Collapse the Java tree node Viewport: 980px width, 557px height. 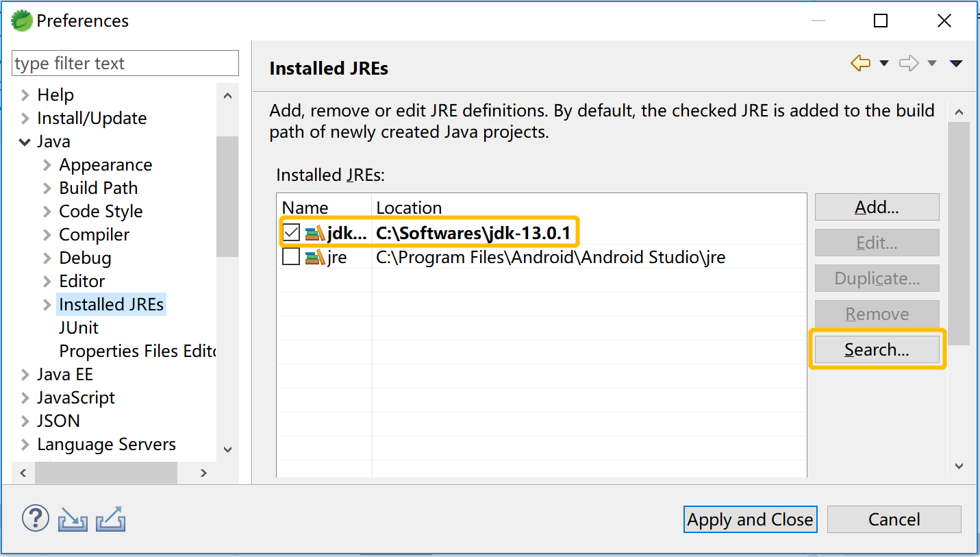(x=25, y=142)
